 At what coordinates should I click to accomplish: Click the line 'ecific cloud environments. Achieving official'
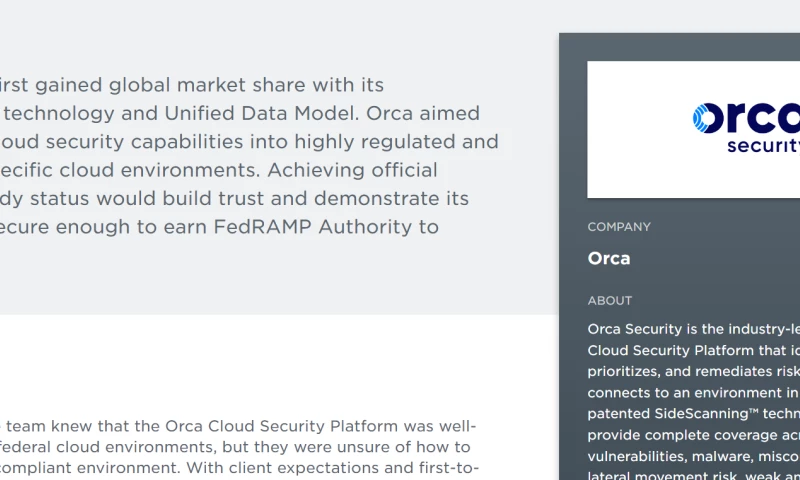click(x=219, y=170)
